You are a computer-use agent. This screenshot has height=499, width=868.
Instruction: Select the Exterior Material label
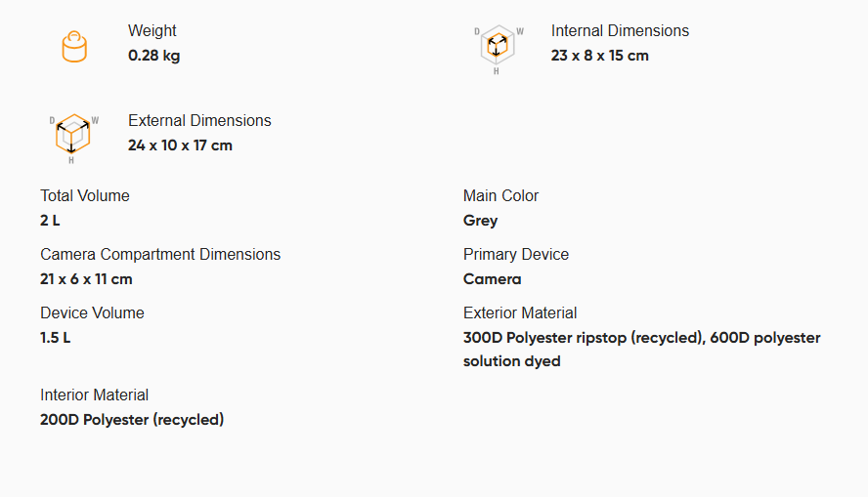point(520,312)
